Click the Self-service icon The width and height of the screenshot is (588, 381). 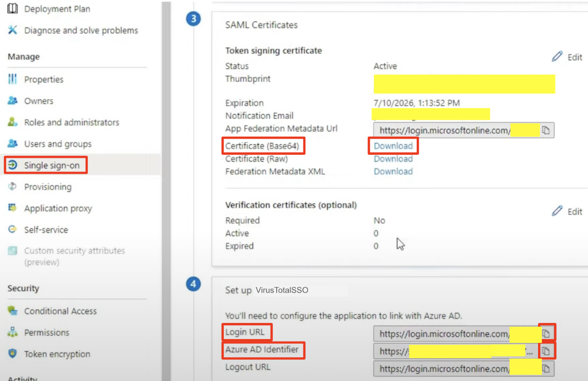[13, 230]
